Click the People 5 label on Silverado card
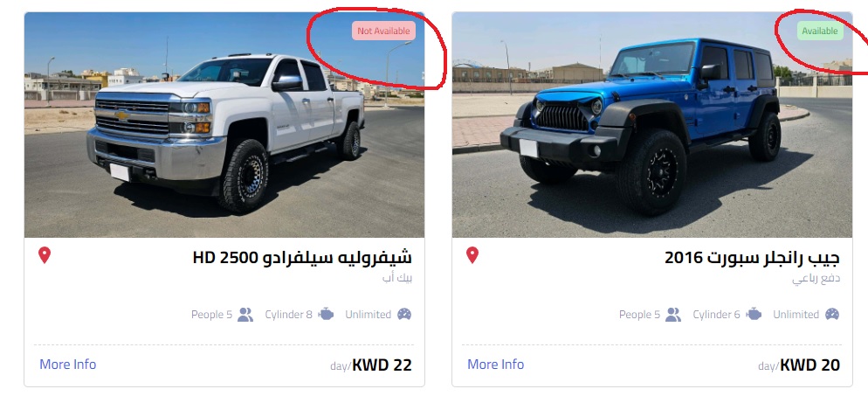The image size is (868, 403). point(211,315)
